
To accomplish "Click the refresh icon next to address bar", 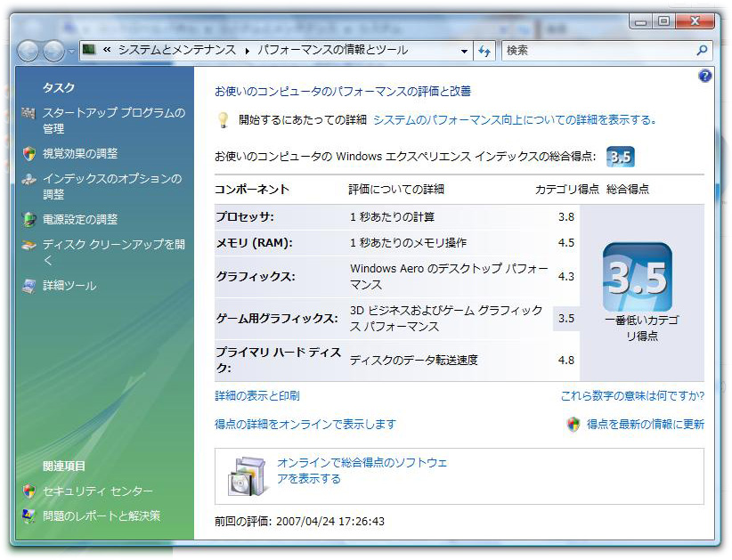I will [484, 51].
